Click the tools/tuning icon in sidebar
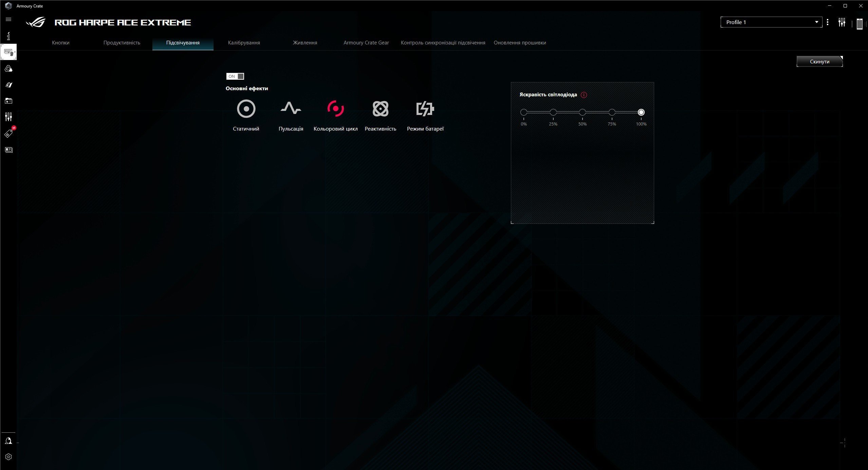 click(x=8, y=117)
